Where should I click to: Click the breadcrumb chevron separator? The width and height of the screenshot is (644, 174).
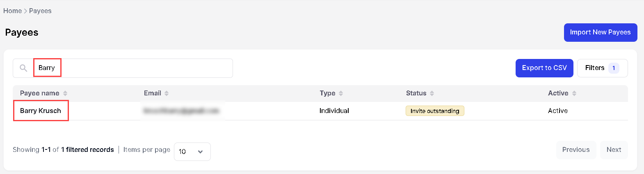(25, 11)
